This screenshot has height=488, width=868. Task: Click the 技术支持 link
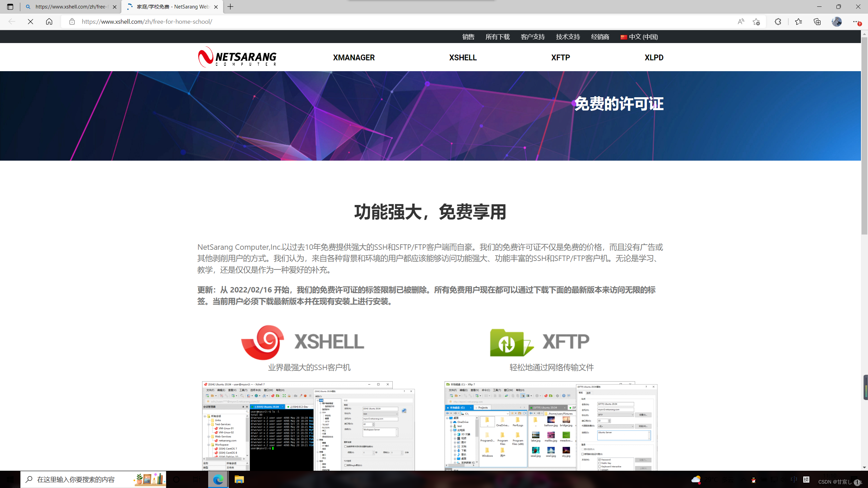[x=568, y=37]
